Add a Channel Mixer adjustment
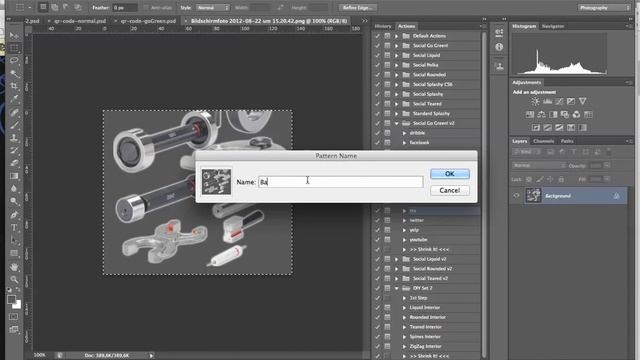This screenshot has height=360, width=640. pyautogui.click(x=576, y=114)
